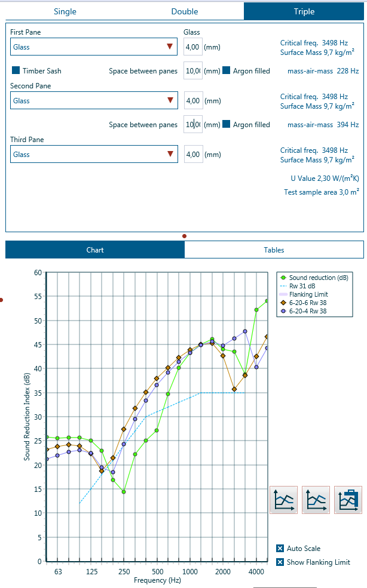Click the orange diamond 6-20-6 legend marker
The height and width of the screenshot is (588, 367).
click(x=283, y=303)
